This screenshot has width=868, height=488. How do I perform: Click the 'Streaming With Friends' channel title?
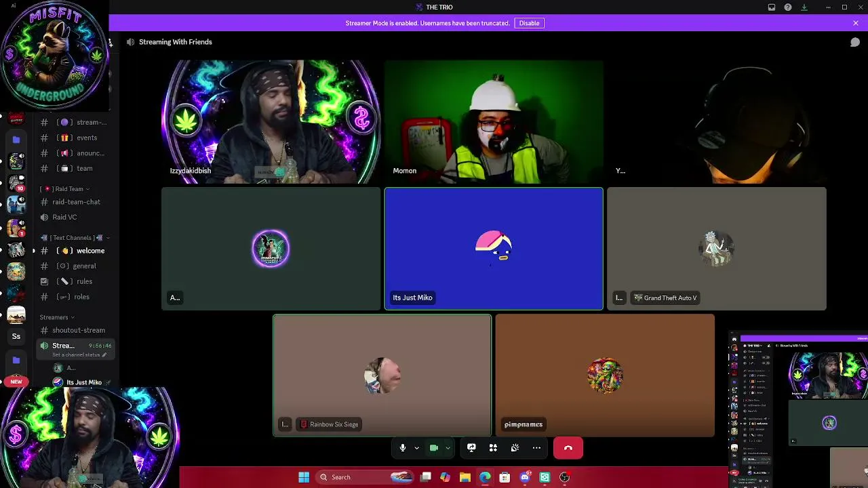[x=176, y=42]
